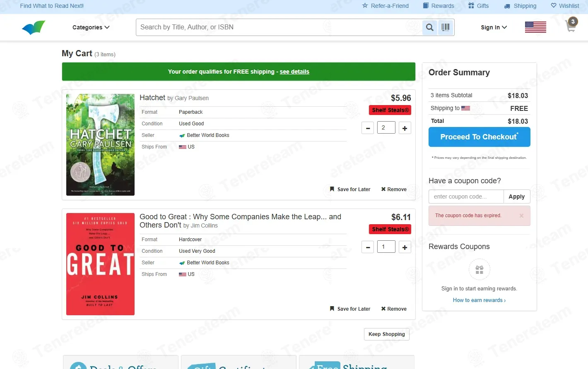Image resolution: width=588 pixels, height=369 pixels.
Task: Click the Good to Great cover thumbnail
Action: [x=100, y=264]
